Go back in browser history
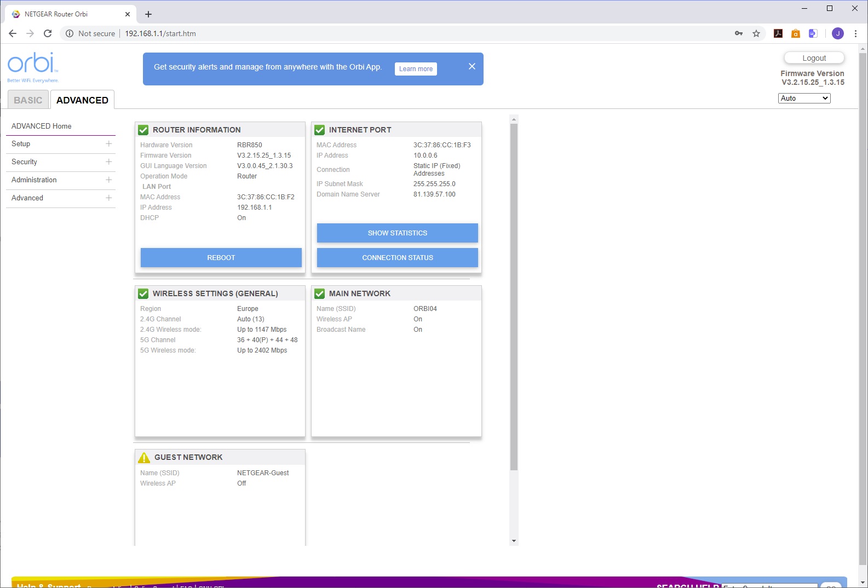The width and height of the screenshot is (868, 588). click(x=13, y=33)
